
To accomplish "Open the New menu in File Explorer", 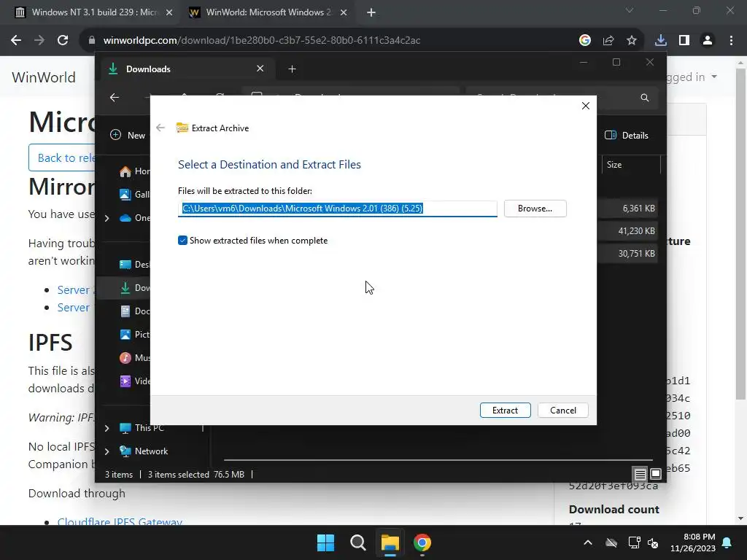I will [127, 135].
